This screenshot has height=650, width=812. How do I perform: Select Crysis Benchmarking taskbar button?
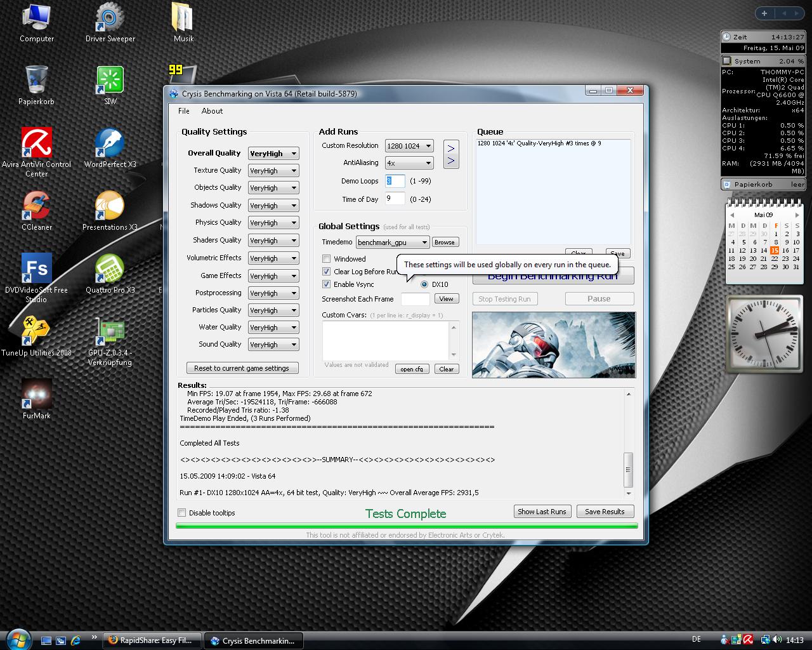tap(253, 640)
